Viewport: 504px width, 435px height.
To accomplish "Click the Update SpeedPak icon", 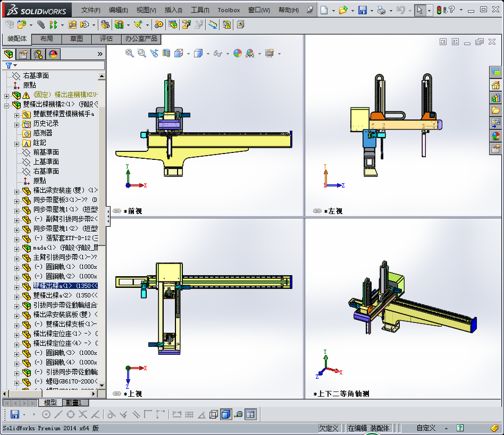I will [226, 24].
